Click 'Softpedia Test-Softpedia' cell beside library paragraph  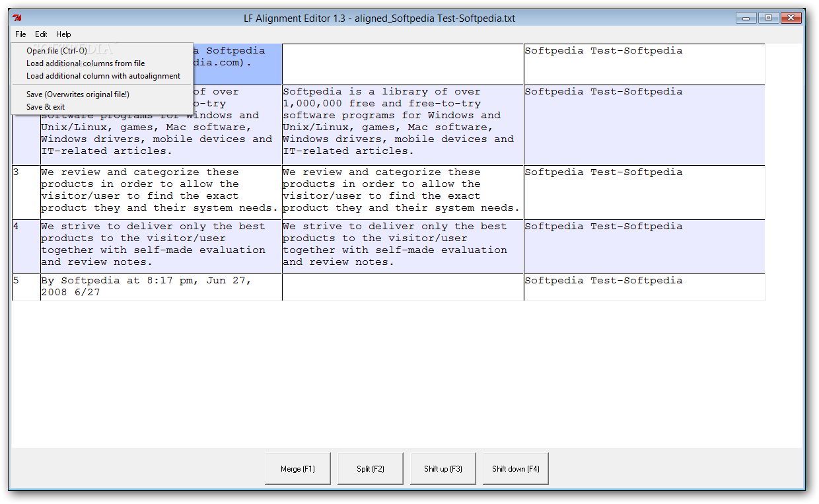[x=645, y=125]
